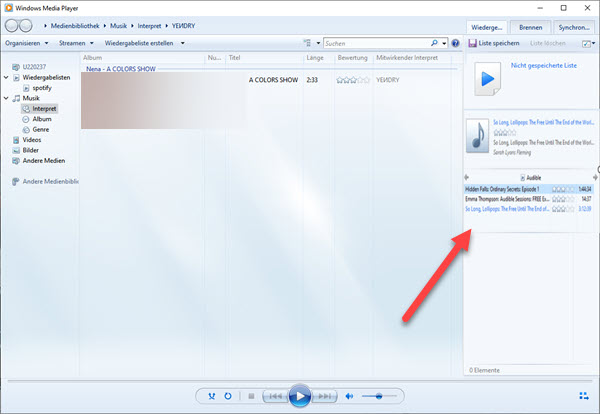Click the Stop playback button
The height and width of the screenshot is (414, 600).
point(251,396)
